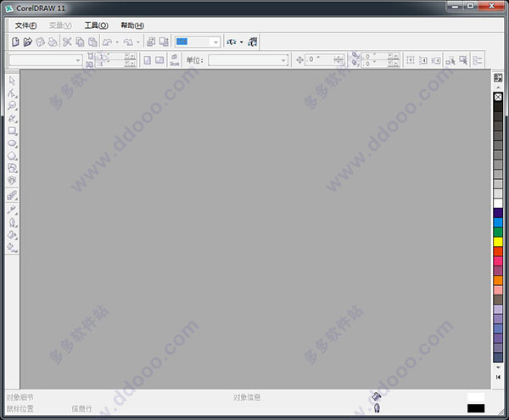The height and width of the screenshot is (420, 509).
Task: Toggle the Snap to Guidelines button
Action: [423, 60]
